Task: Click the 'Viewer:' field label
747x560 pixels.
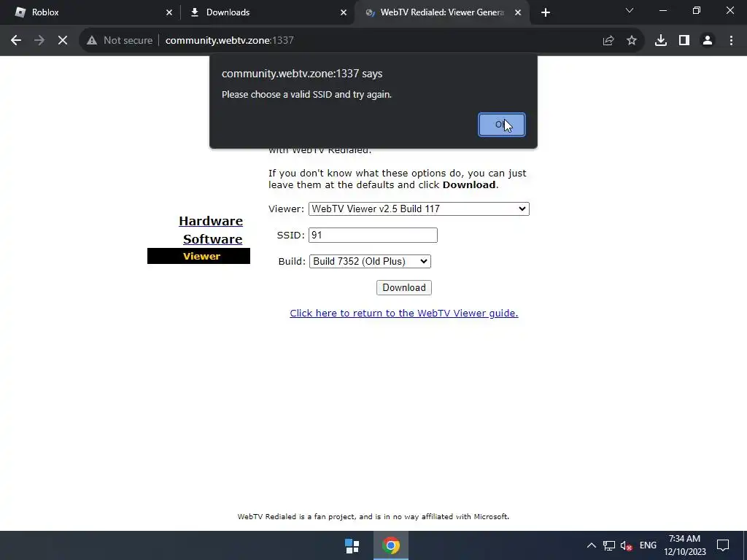Action: 286,209
